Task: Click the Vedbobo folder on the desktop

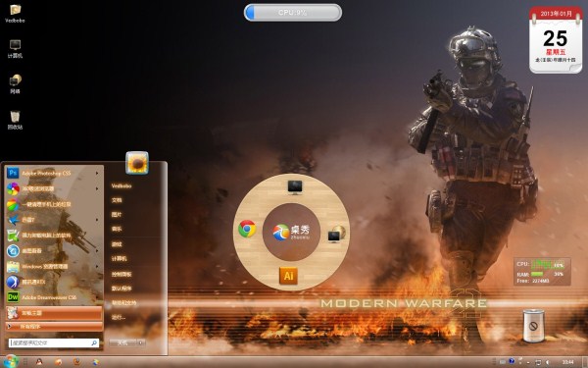Action: click(x=15, y=14)
